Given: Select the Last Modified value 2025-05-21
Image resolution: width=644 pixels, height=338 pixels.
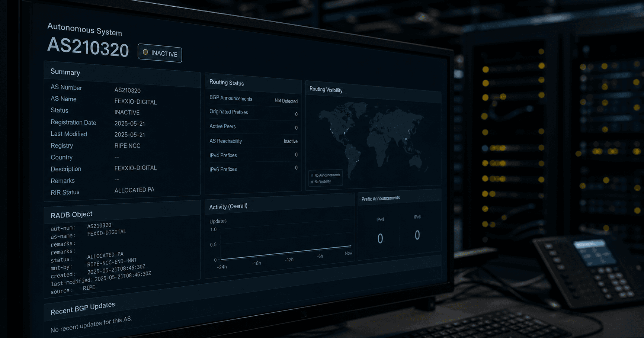Looking at the screenshot, I should (129, 135).
